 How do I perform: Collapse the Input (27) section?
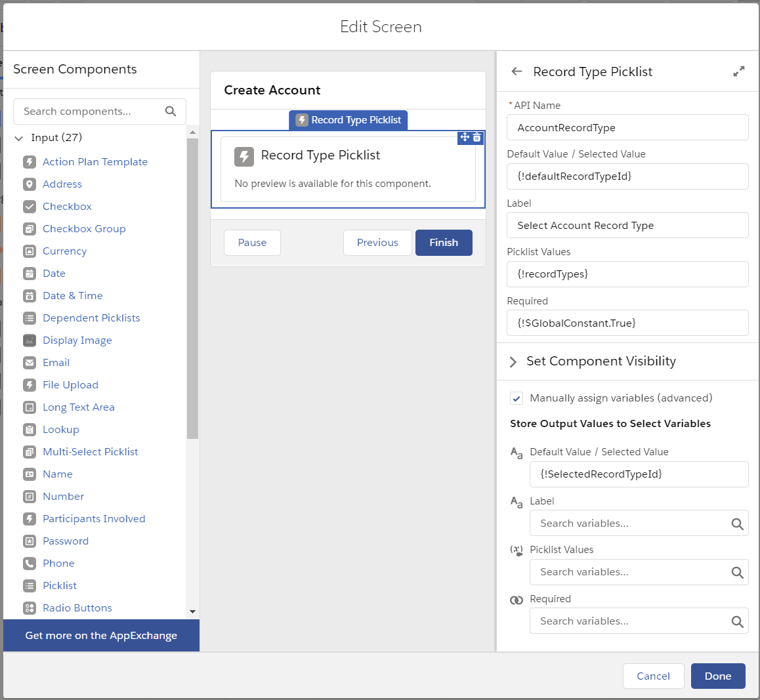click(18, 138)
